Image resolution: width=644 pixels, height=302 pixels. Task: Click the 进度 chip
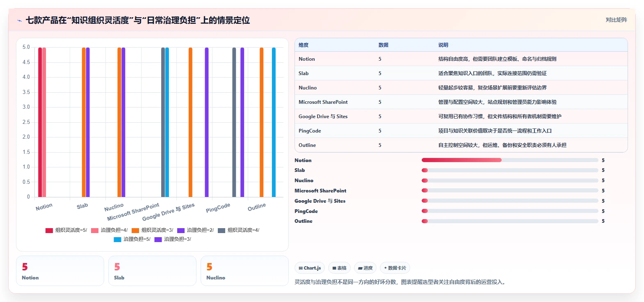click(x=365, y=268)
